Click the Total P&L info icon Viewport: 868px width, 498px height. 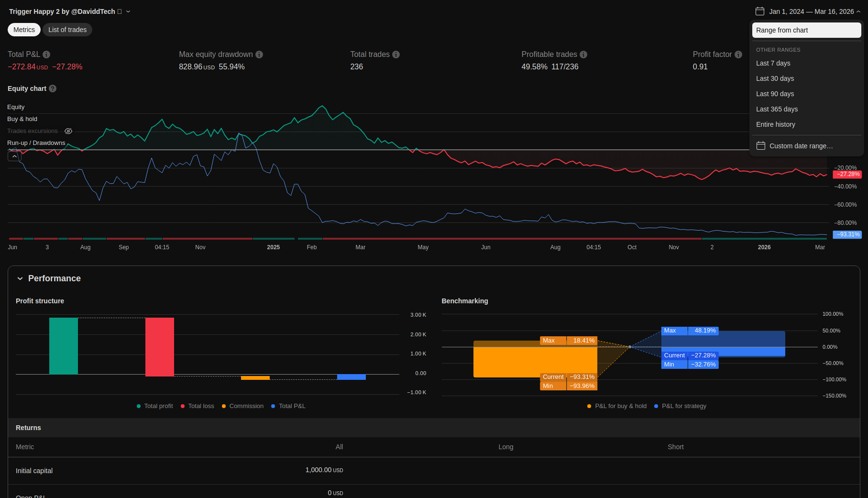pos(46,55)
